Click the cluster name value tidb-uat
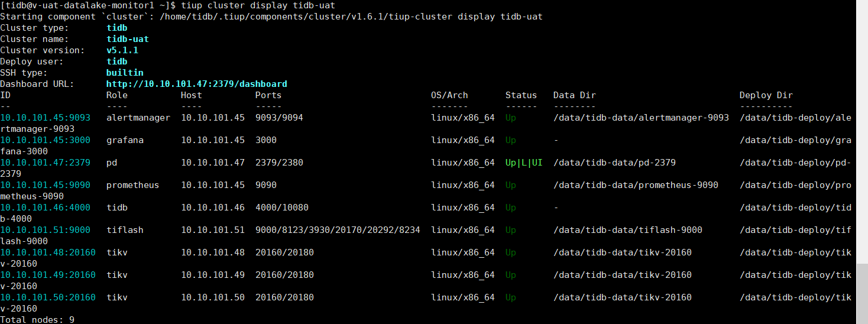This screenshot has width=868, height=324. click(x=128, y=39)
